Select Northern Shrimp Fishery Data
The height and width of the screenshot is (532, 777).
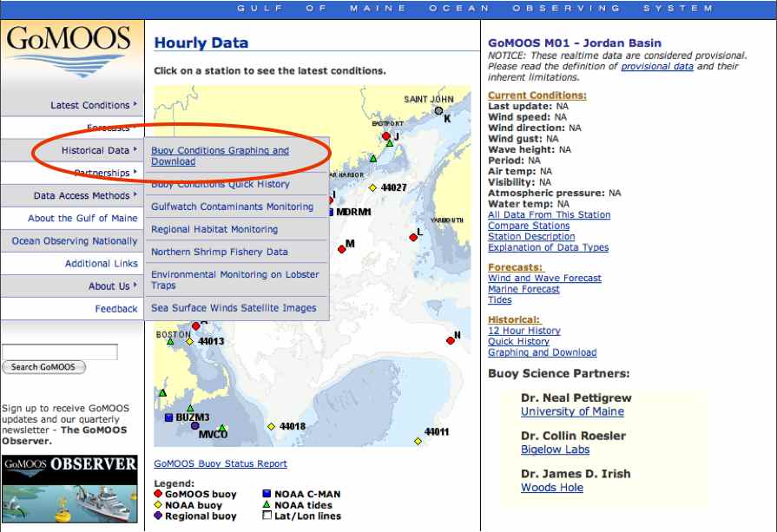[219, 252]
